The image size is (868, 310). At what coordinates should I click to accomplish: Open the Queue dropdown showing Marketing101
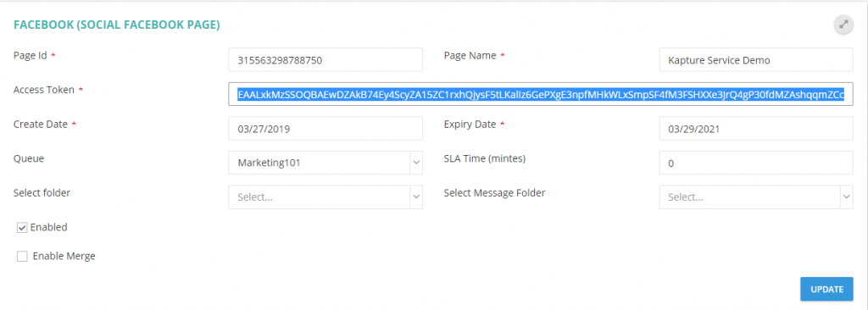click(325, 163)
